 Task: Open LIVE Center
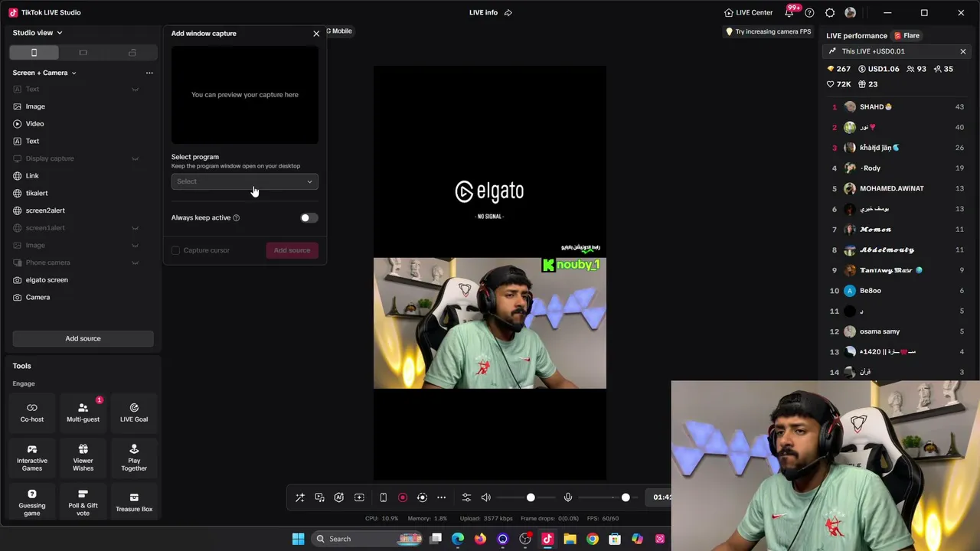tap(749, 12)
